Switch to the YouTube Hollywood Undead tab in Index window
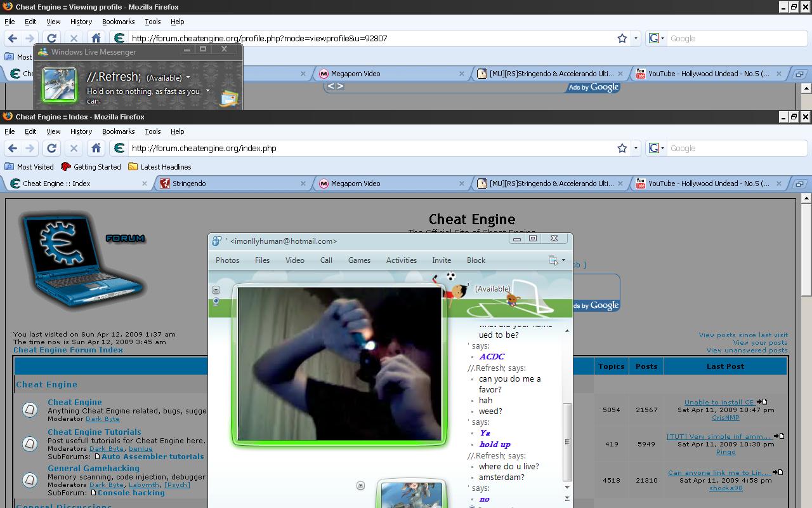Screen dimensions: 812x508 pyautogui.click(x=709, y=184)
